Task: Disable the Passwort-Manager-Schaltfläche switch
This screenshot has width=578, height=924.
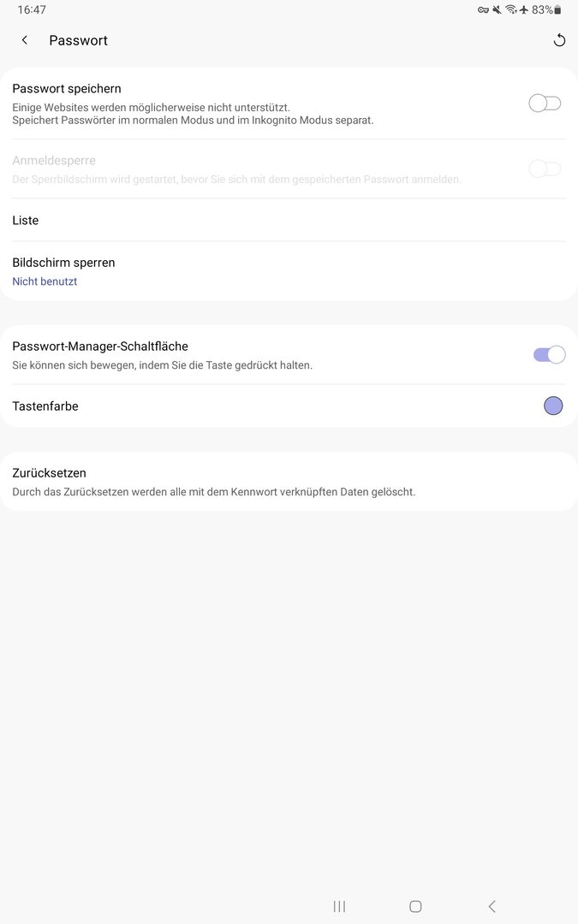Action: tap(549, 355)
